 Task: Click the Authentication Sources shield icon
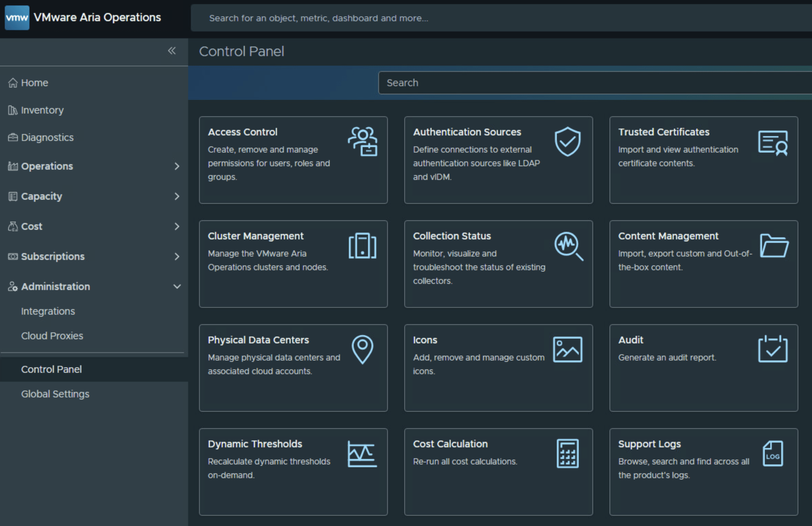[567, 141]
